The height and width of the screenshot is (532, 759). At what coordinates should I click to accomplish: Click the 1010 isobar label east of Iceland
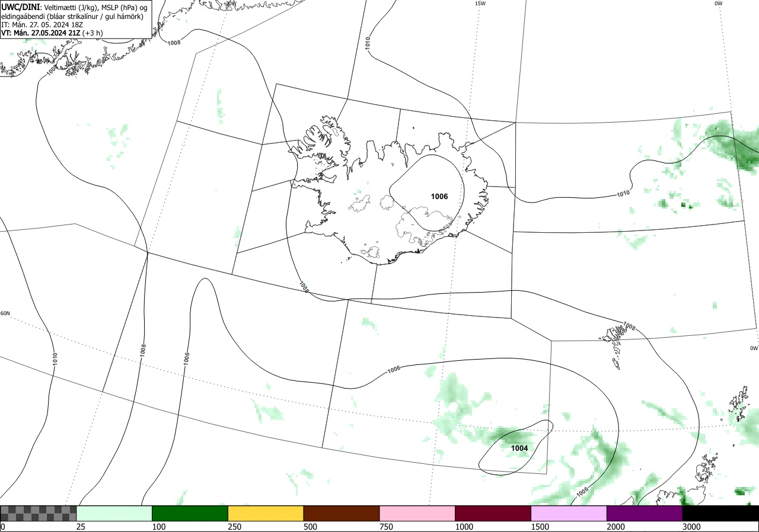coord(623,193)
